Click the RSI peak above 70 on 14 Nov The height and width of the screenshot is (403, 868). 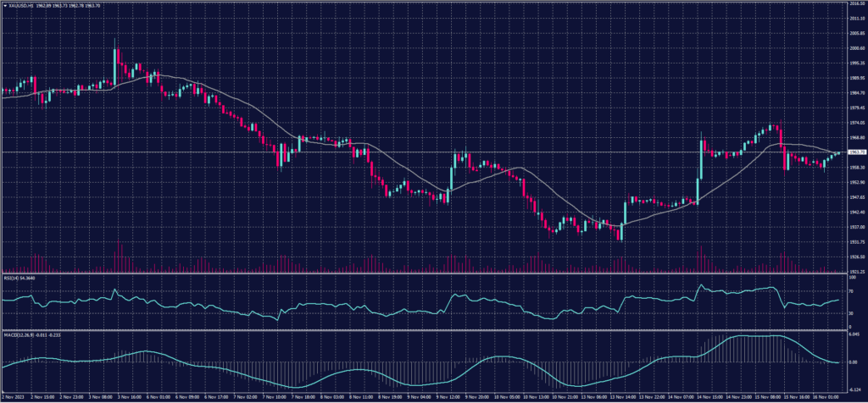(700, 286)
